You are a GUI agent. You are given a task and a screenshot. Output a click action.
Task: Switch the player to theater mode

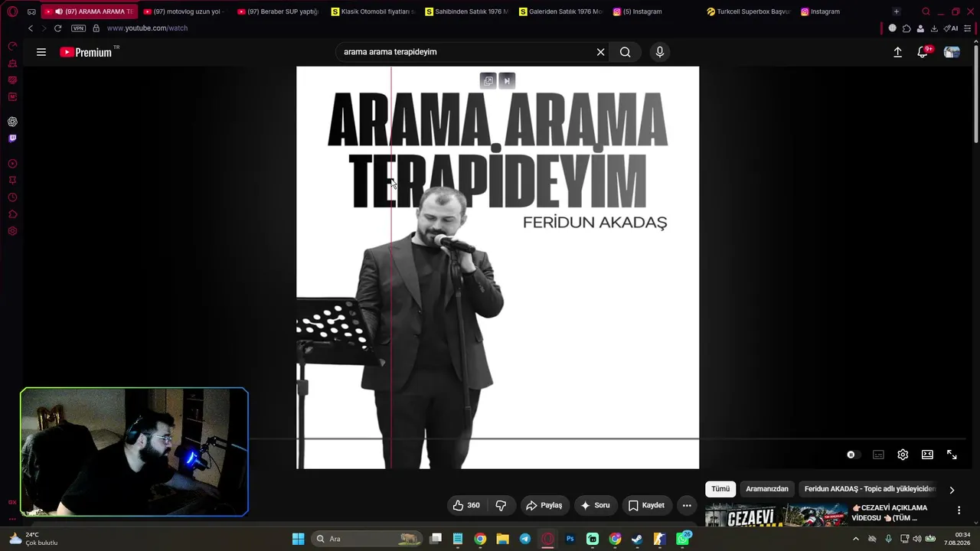[927, 455]
